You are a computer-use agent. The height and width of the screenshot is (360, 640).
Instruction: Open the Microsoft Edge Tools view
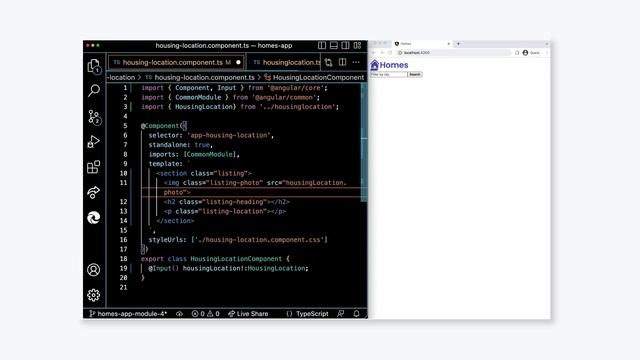(x=93, y=218)
